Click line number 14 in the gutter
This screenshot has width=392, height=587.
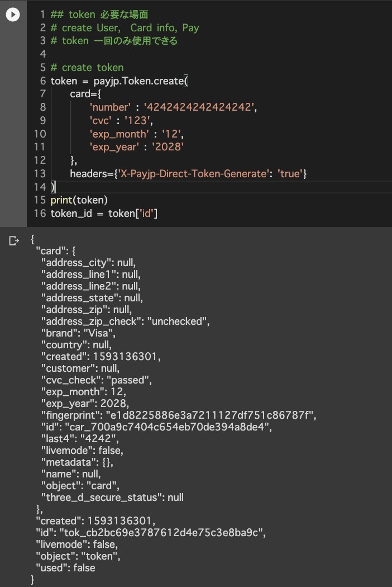[40, 187]
